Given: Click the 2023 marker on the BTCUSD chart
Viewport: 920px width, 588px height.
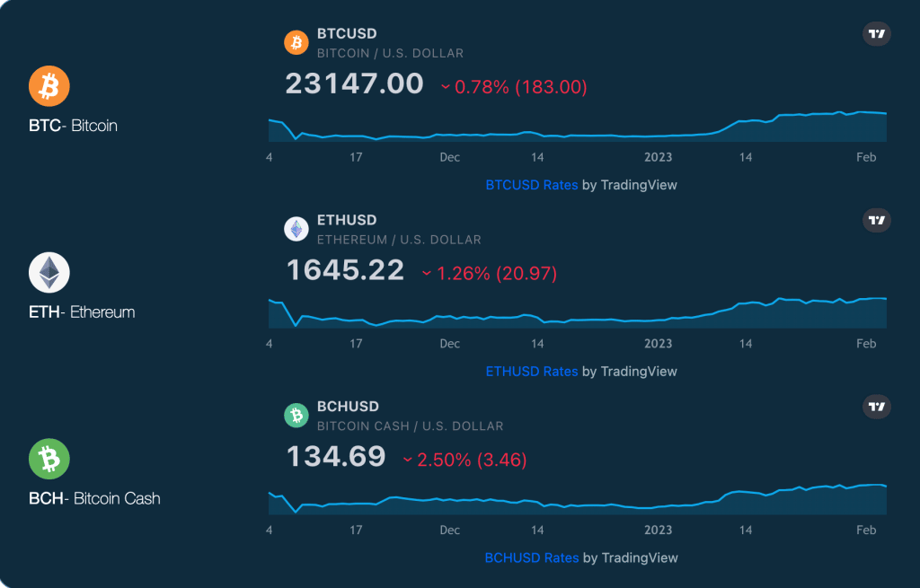Looking at the screenshot, I should (658, 157).
